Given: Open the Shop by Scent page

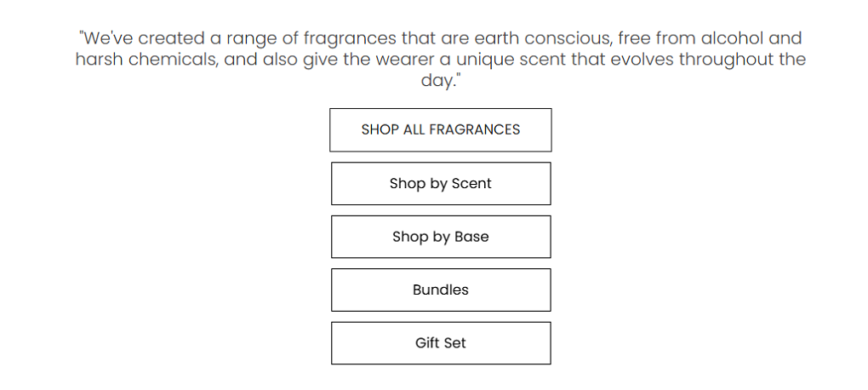Looking at the screenshot, I should tap(441, 183).
